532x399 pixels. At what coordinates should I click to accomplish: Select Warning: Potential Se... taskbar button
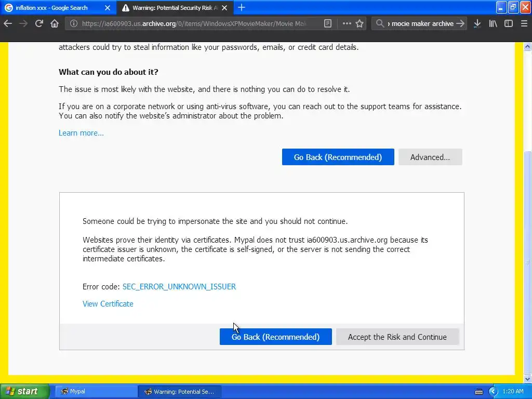point(179,392)
